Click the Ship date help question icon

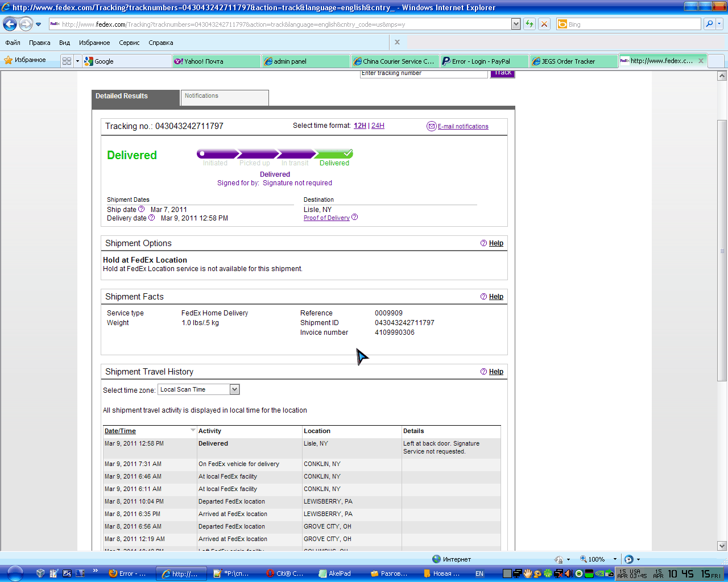[x=142, y=209]
